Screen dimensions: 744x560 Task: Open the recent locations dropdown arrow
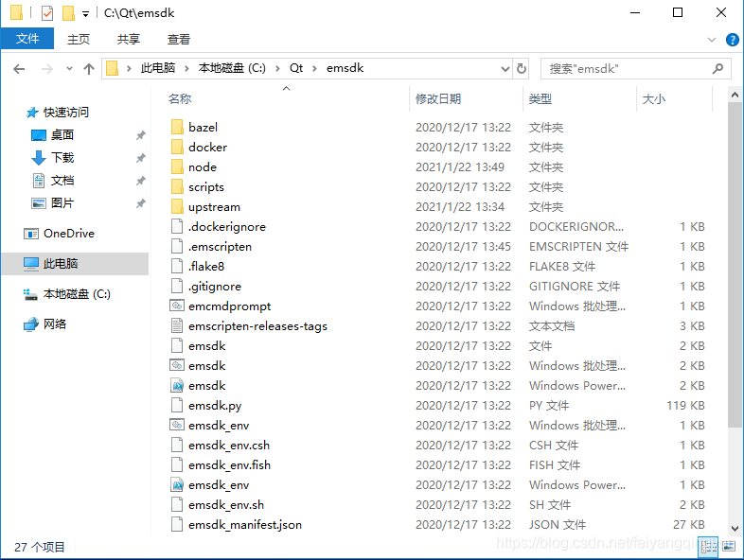point(69,69)
